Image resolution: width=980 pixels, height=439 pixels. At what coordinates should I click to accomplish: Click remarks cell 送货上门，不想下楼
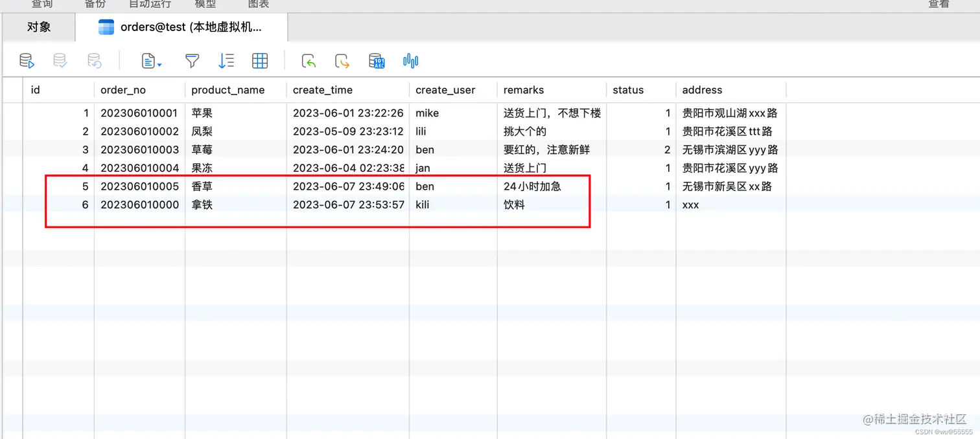pyautogui.click(x=552, y=113)
